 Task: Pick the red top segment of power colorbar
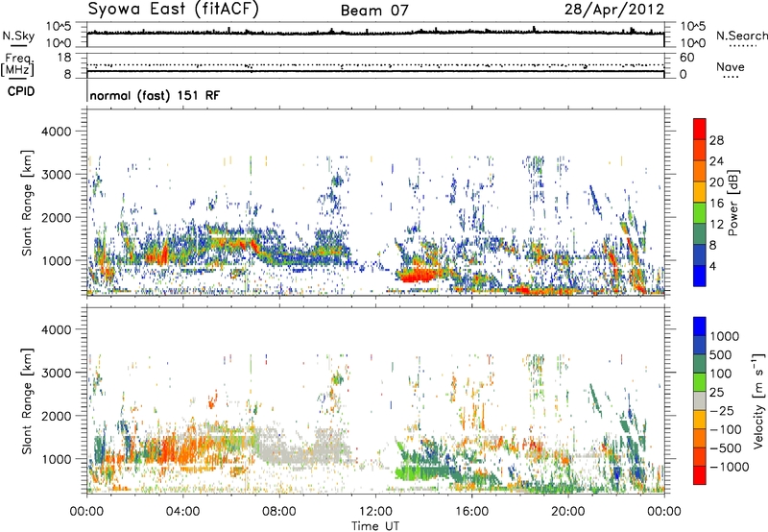tap(700, 130)
